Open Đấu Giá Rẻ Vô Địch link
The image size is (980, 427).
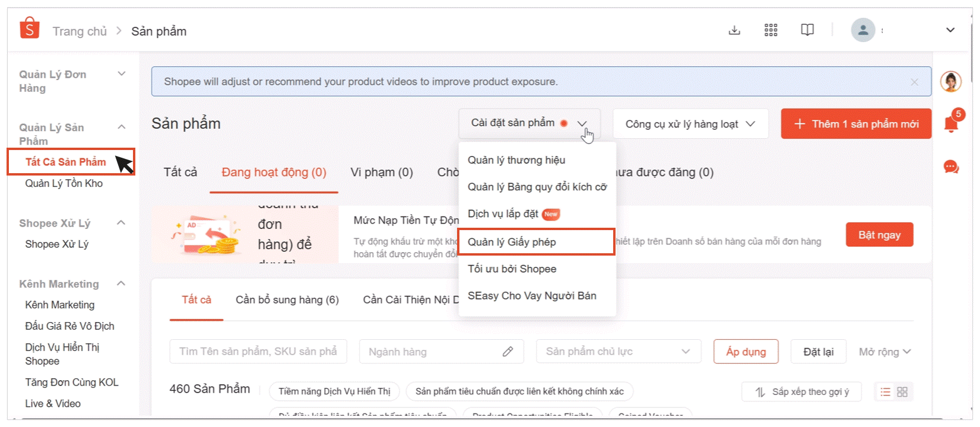70,326
